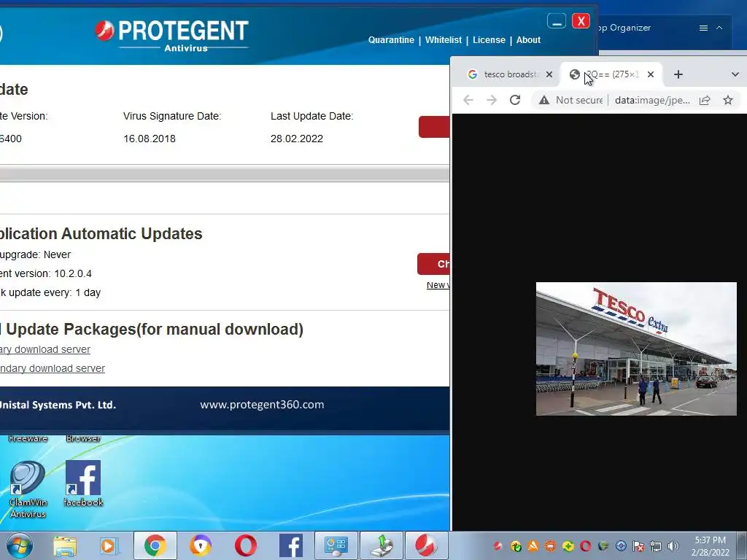Visit www.protegent360.com footer link
The height and width of the screenshot is (560, 747).
coord(262,404)
